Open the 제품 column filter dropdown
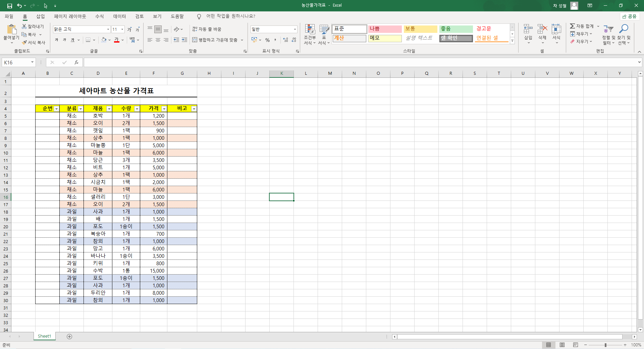The image size is (644, 349). click(109, 109)
